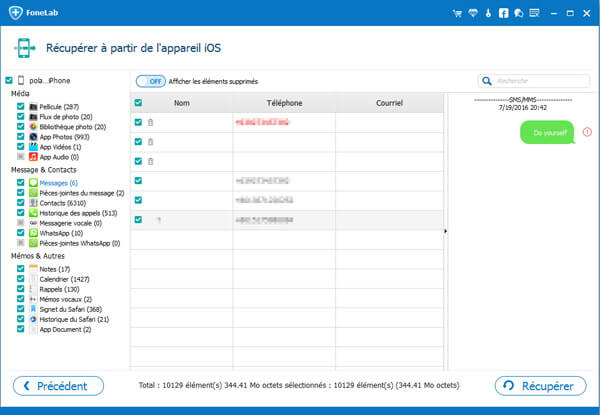600x415 pixels.
Task: Uncheck the WhatsApp (10) checkbox
Action: [21, 233]
